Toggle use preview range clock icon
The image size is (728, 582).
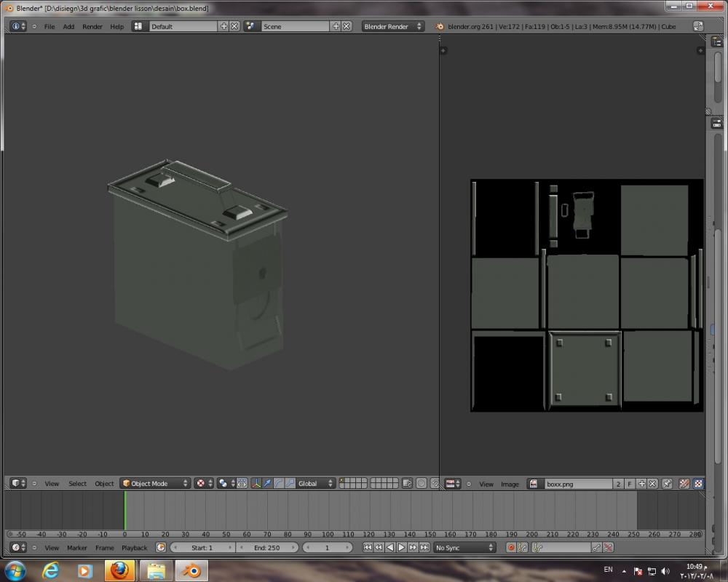pos(161,548)
